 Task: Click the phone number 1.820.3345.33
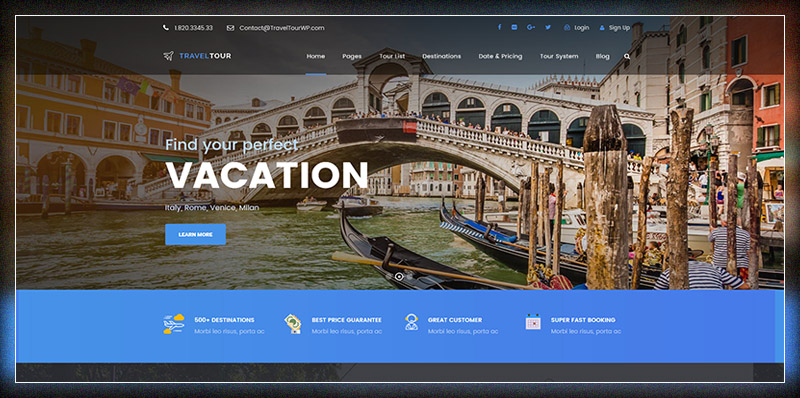(193, 28)
